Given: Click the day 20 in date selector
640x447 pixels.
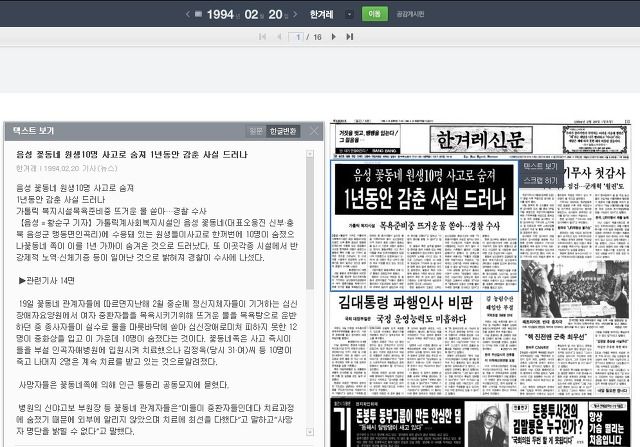Looking at the screenshot, I should [276, 14].
